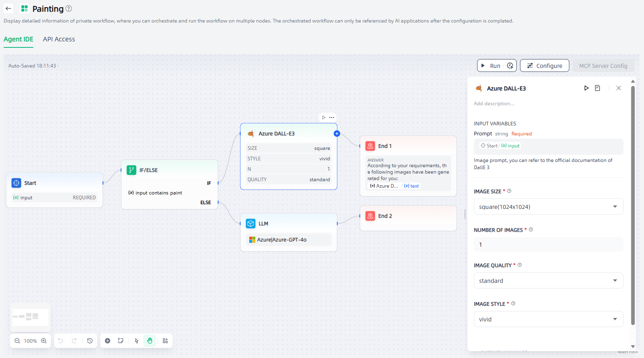Open the Image Style vivid dropdown

tap(548, 319)
